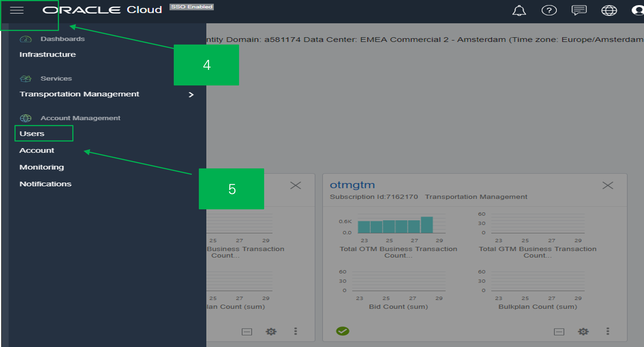
Task: Click the Account Management globe icon
Action: [26, 118]
